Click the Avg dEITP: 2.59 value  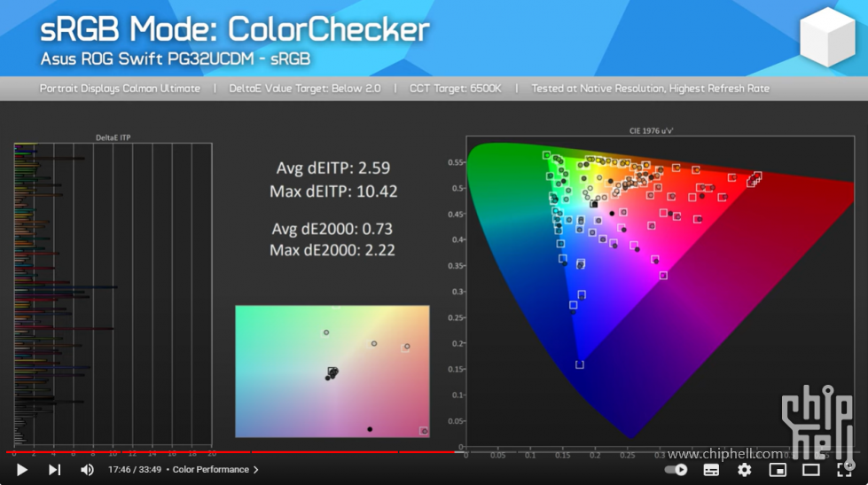[333, 168]
